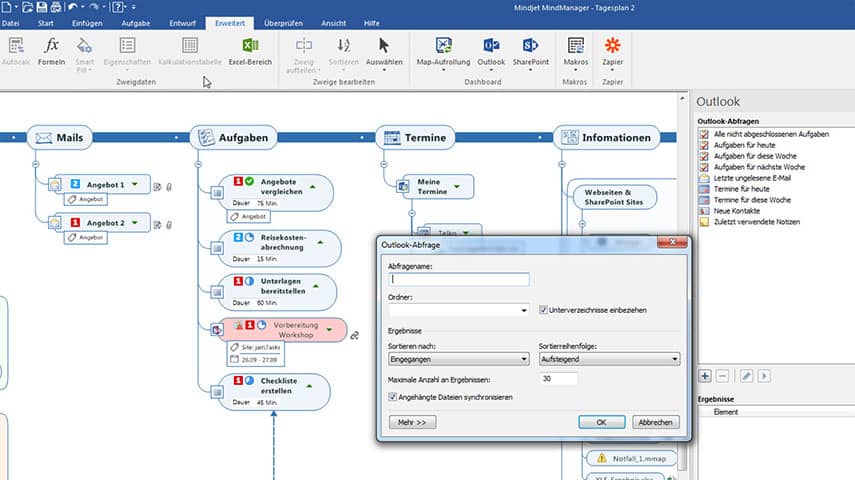Click the Auswählen cursor tool
The image size is (855, 480).
point(384,51)
